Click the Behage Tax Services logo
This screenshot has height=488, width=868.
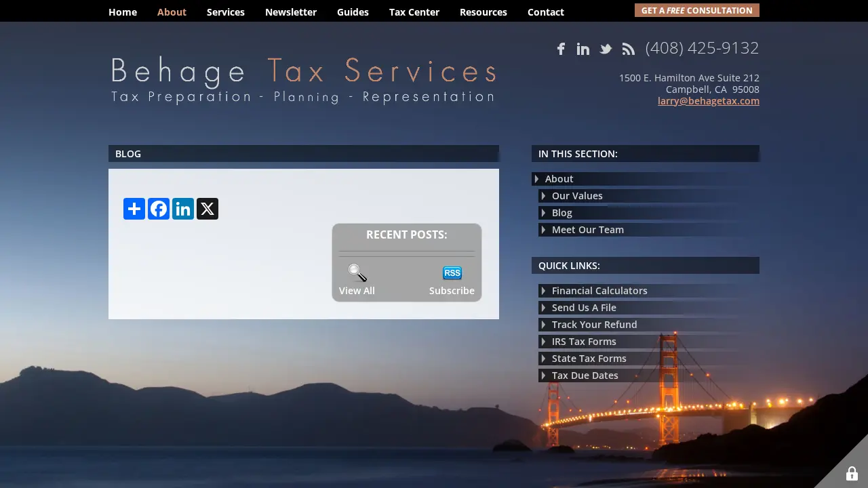(x=304, y=80)
